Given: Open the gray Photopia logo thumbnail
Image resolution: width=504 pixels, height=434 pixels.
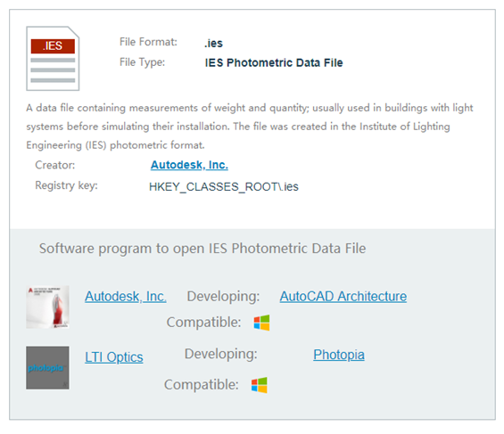Looking at the screenshot, I should coord(47,367).
